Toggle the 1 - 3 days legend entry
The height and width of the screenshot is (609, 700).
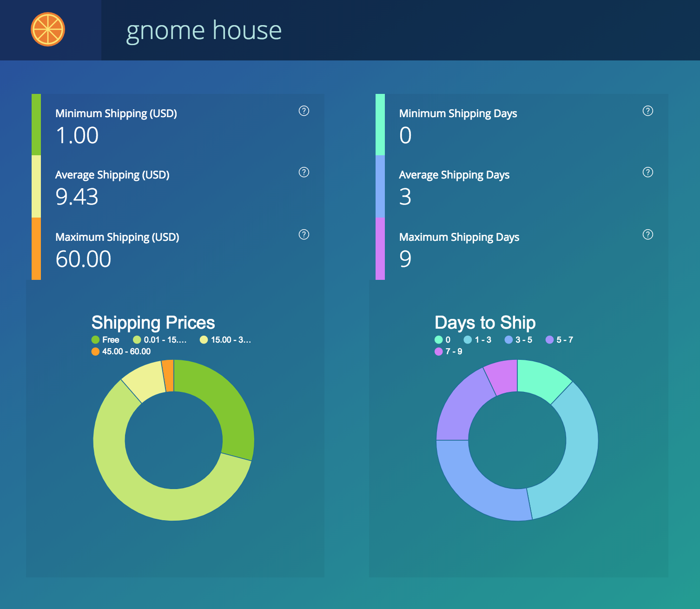(x=477, y=340)
